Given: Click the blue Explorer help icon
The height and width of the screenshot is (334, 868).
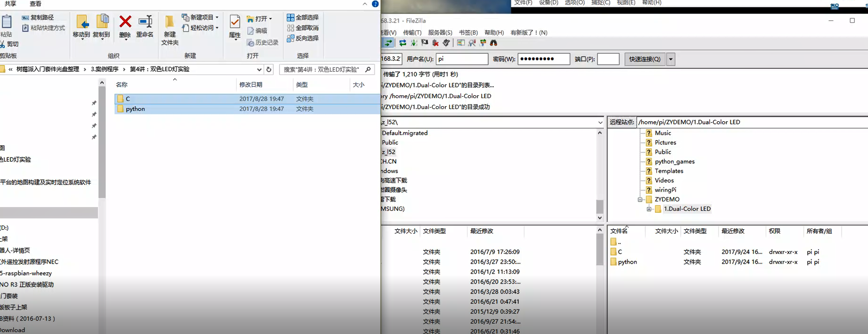Looking at the screenshot, I should (375, 4).
